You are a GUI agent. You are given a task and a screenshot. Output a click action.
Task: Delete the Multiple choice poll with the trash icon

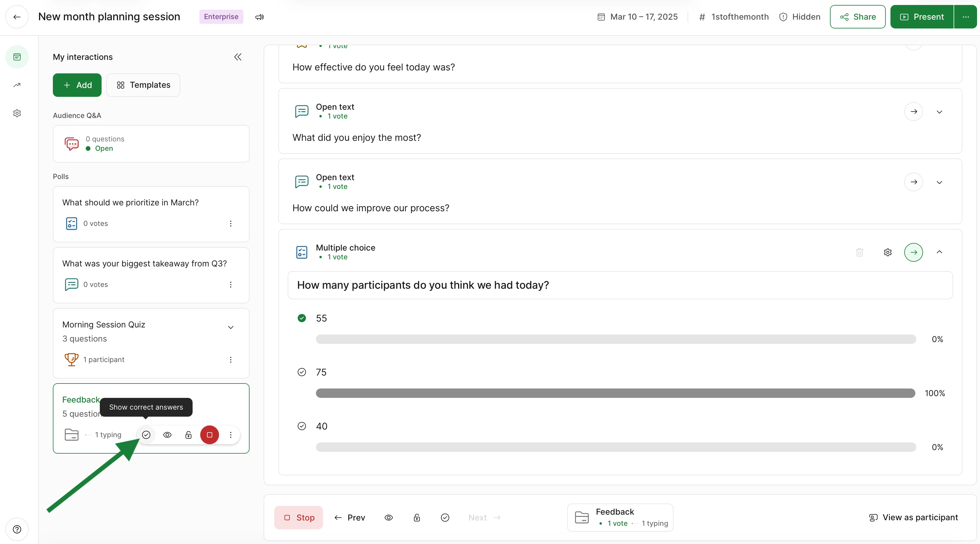click(x=859, y=252)
